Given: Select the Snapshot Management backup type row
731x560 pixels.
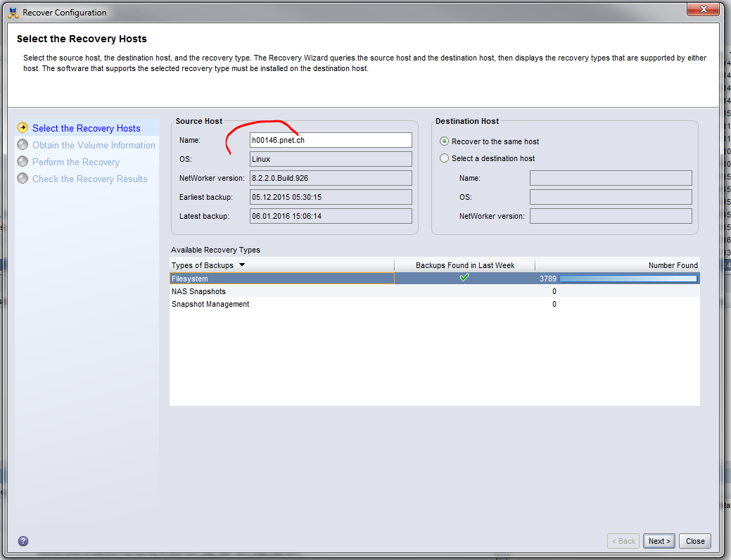Looking at the screenshot, I should (x=435, y=304).
